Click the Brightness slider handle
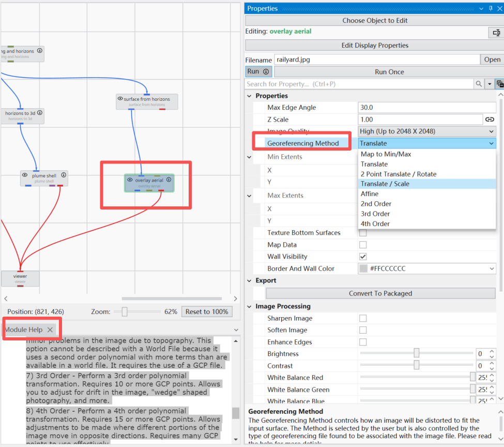This screenshot has height=447, width=504. (x=416, y=354)
